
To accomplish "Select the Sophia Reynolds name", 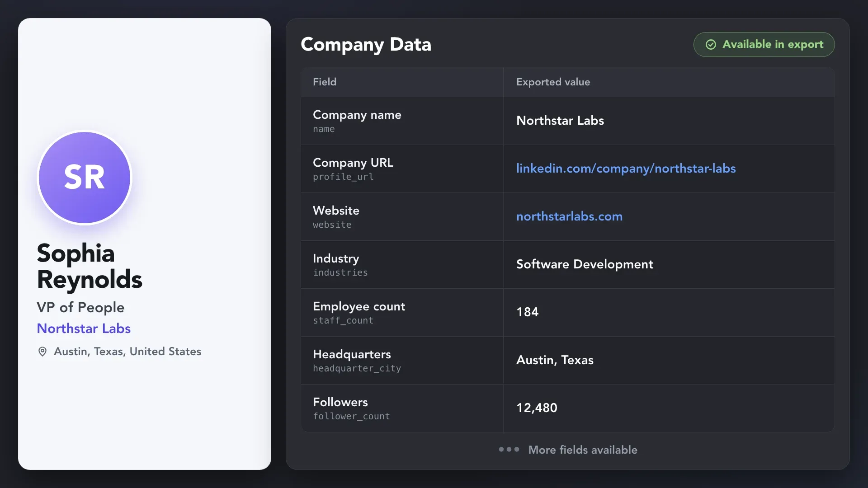I will [90, 266].
